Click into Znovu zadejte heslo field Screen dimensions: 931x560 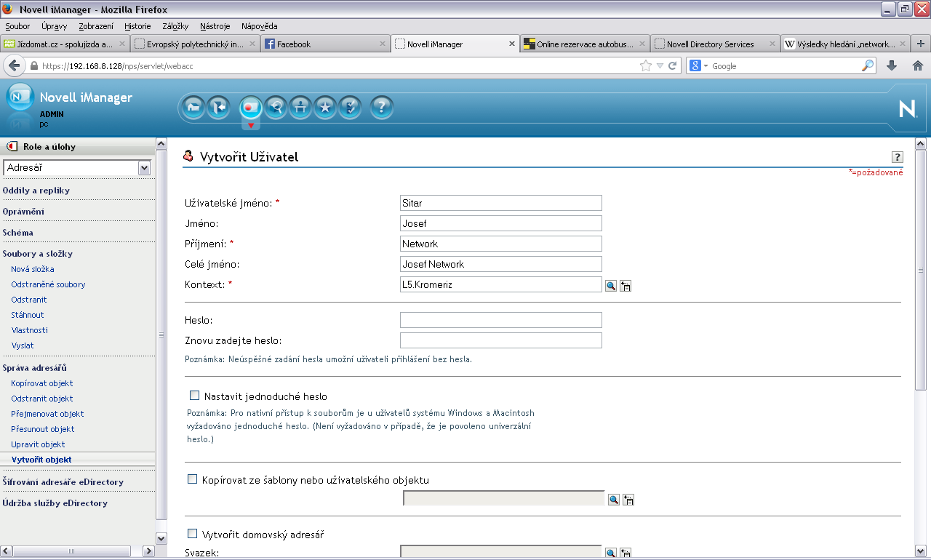501,340
